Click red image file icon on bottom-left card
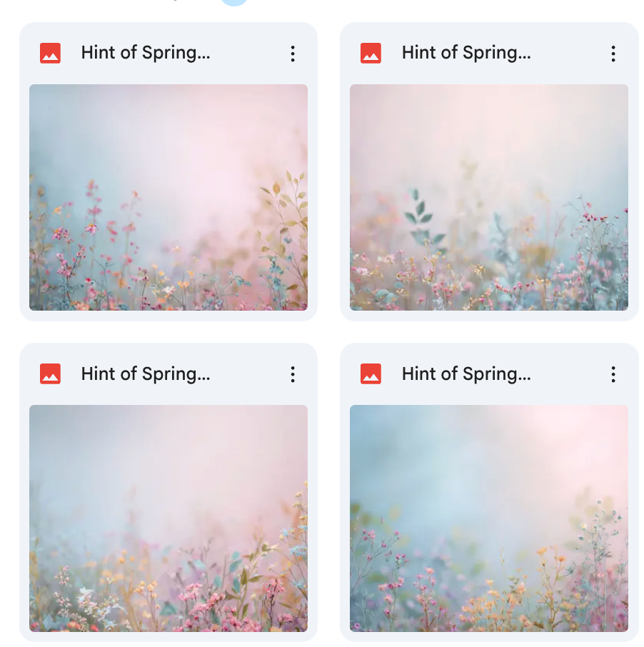Image resolution: width=644 pixels, height=647 pixels. tap(50, 374)
